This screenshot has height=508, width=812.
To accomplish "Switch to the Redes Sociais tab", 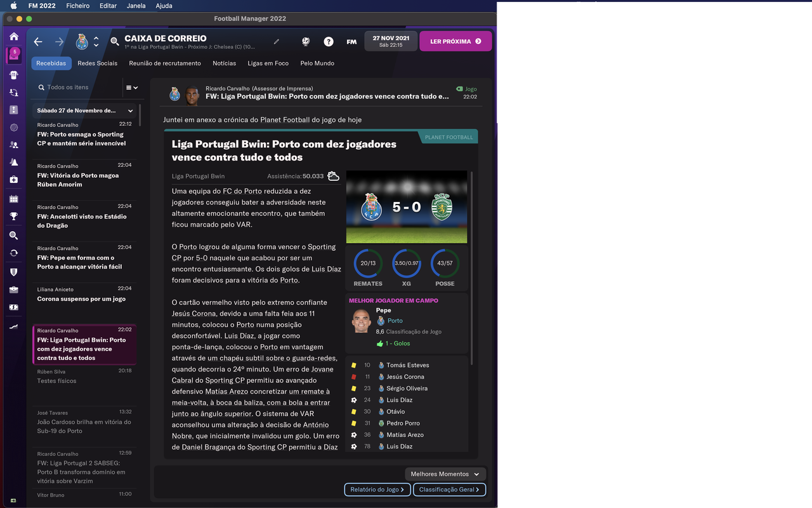I will (x=98, y=63).
